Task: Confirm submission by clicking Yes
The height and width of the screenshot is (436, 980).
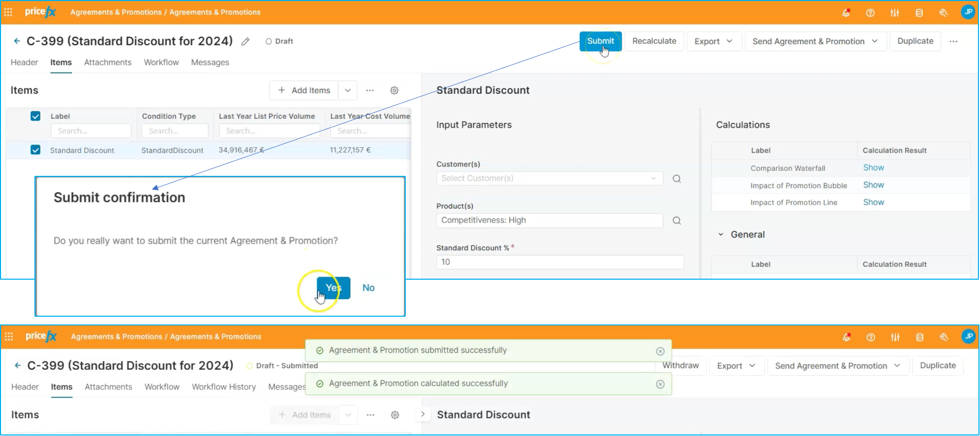Action: point(333,288)
